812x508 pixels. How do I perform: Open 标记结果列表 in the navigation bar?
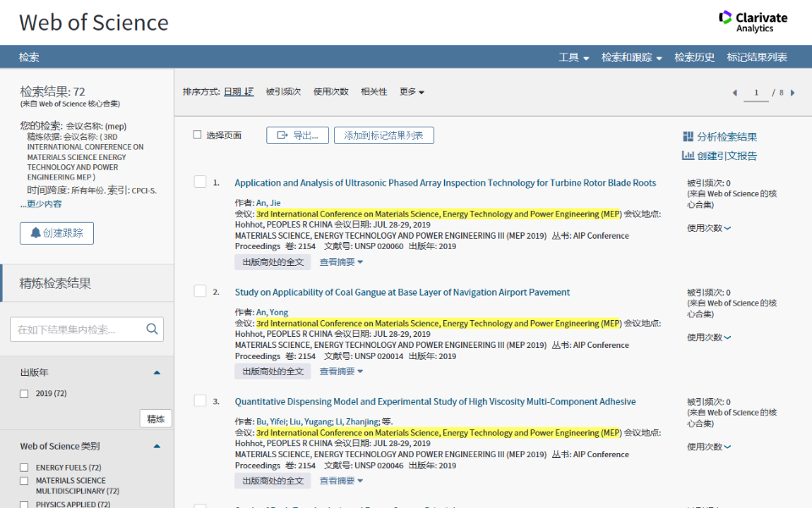(x=756, y=58)
